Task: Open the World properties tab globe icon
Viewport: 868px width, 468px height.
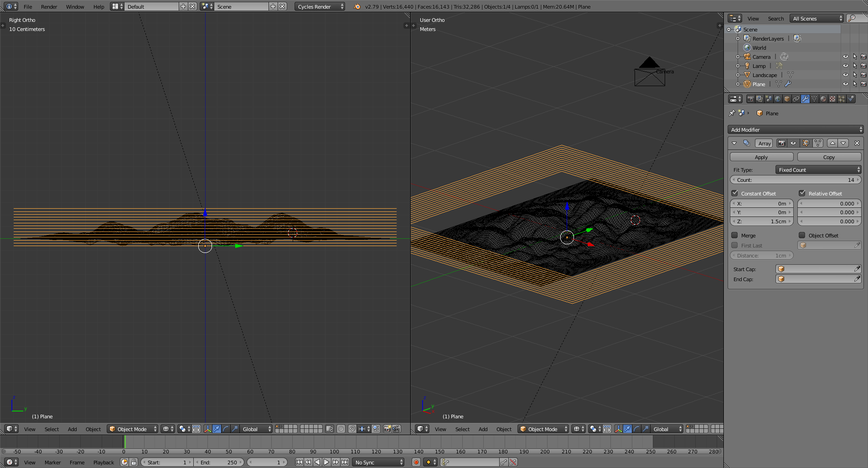Action: point(778,99)
